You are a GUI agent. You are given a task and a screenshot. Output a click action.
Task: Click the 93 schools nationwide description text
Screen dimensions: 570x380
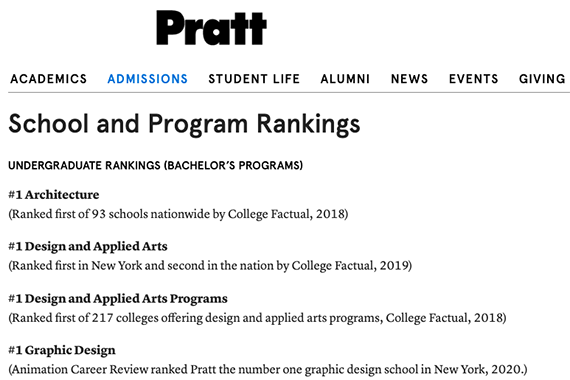pos(178,214)
